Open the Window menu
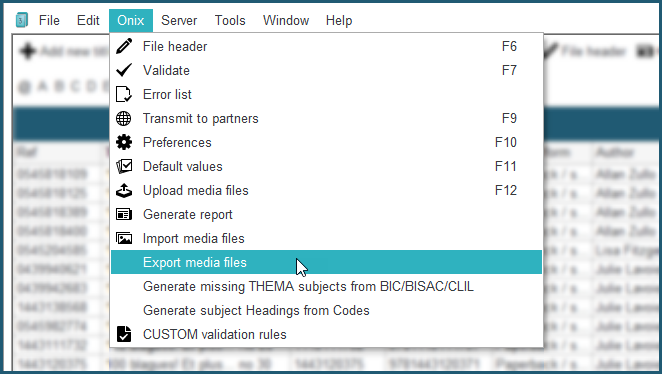The width and height of the screenshot is (662, 374). pyautogui.click(x=286, y=20)
